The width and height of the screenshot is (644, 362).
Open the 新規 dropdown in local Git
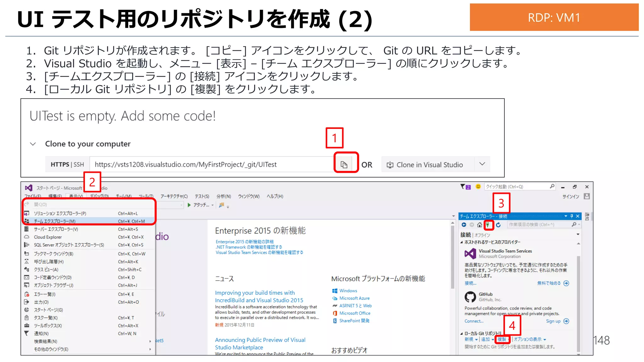[476, 340]
